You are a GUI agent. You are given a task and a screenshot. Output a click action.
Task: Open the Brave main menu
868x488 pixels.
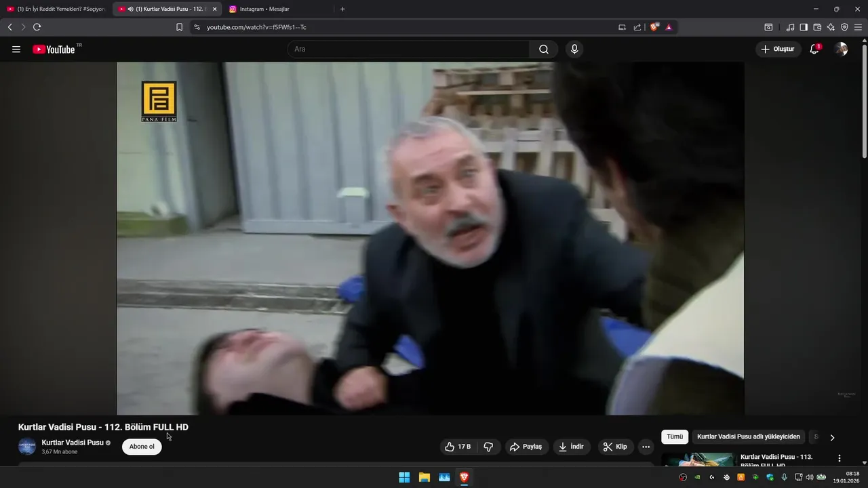(859, 27)
